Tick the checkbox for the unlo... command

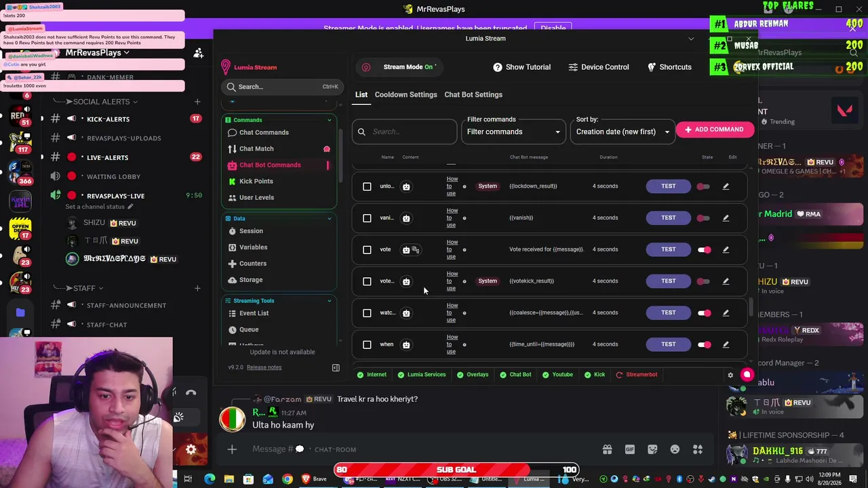click(x=367, y=186)
